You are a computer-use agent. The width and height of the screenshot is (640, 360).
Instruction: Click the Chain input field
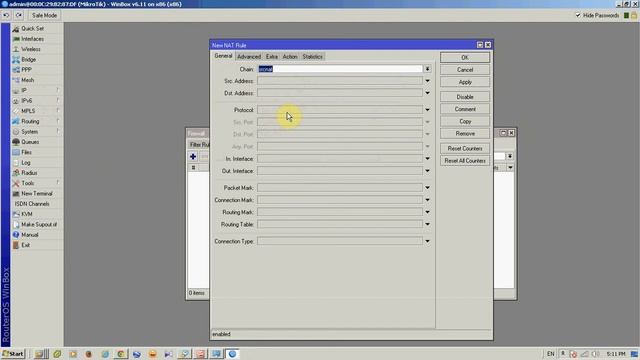coord(340,69)
